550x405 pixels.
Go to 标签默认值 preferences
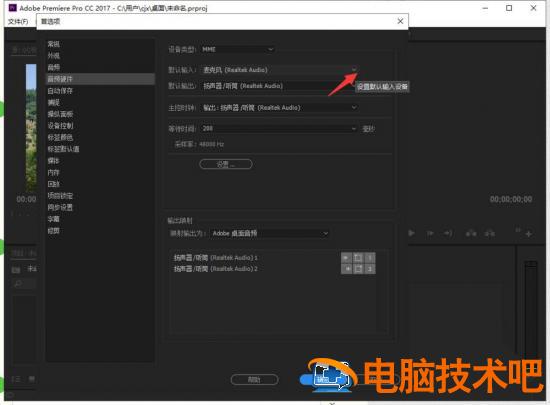click(x=63, y=149)
